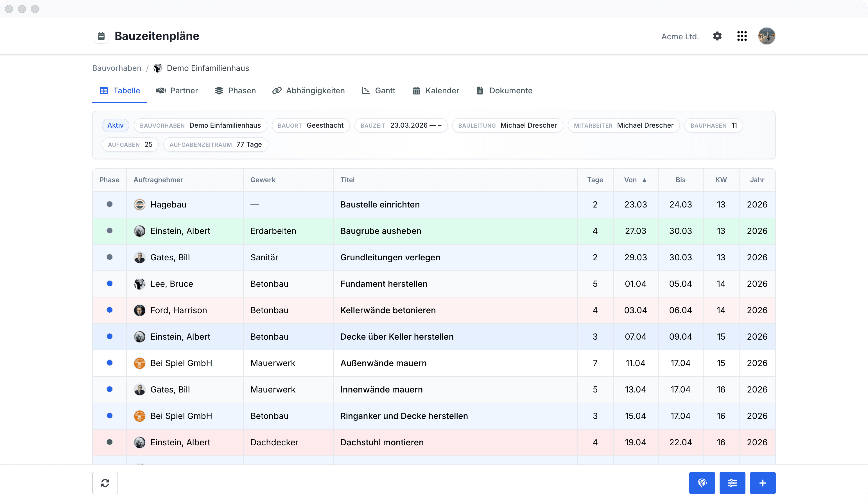Click the calendar icon beside Bauzeitenpläne

[x=101, y=36]
